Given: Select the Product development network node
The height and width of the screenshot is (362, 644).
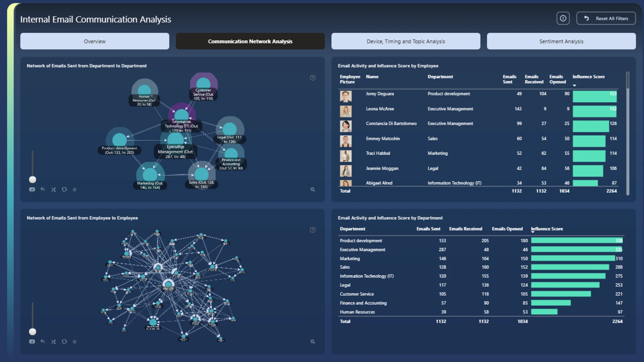Looking at the screenshot, I should coord(119,139).
